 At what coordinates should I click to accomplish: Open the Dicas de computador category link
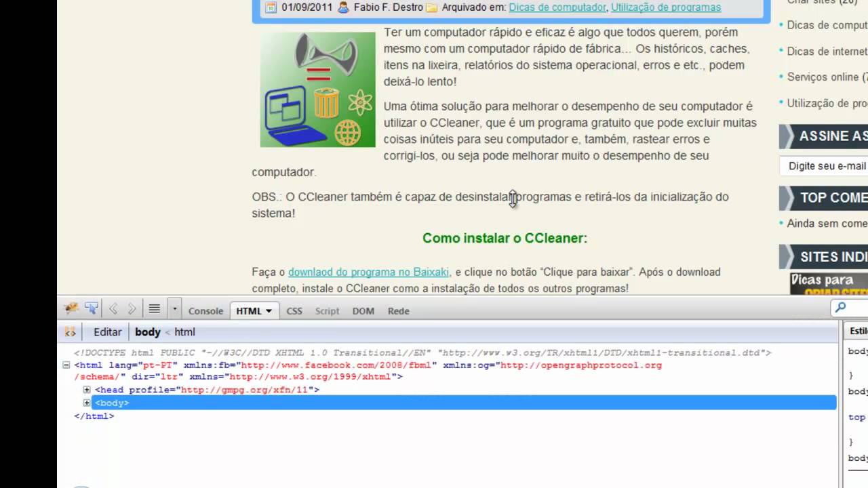[x=557, y=7]
